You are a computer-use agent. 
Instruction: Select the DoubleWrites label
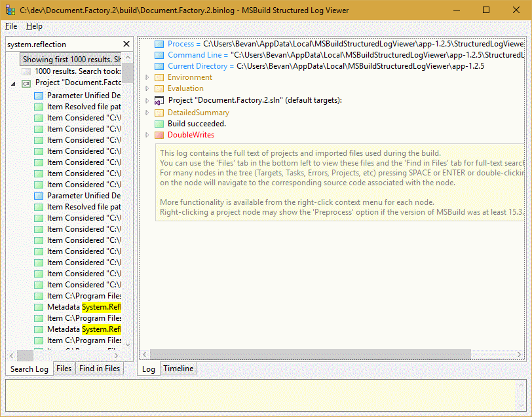(x=191, y=135)
